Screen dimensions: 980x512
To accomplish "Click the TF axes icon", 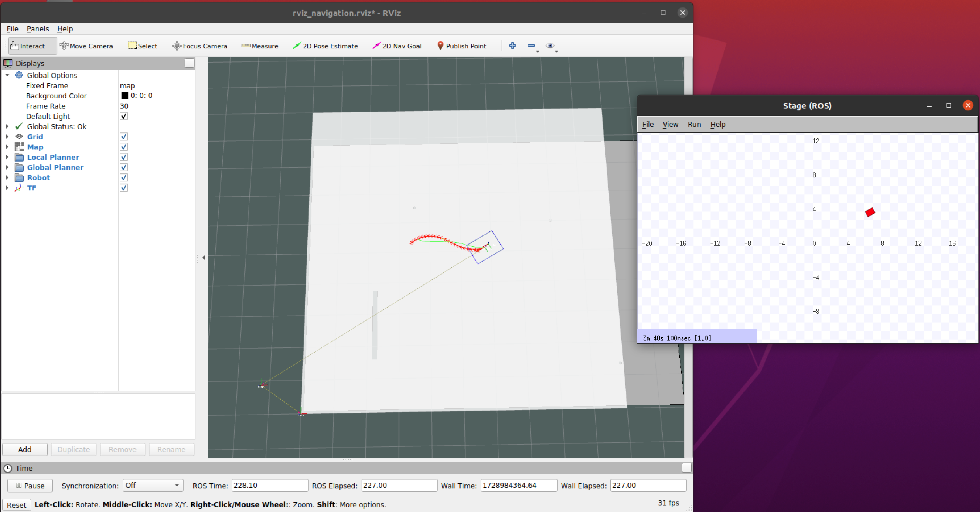I will (19, 188).
